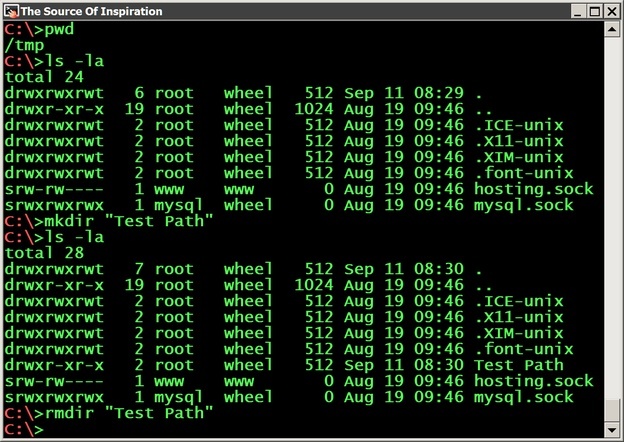
Task: Click the "total 28" output line
Action: click(x=44, y=253)
